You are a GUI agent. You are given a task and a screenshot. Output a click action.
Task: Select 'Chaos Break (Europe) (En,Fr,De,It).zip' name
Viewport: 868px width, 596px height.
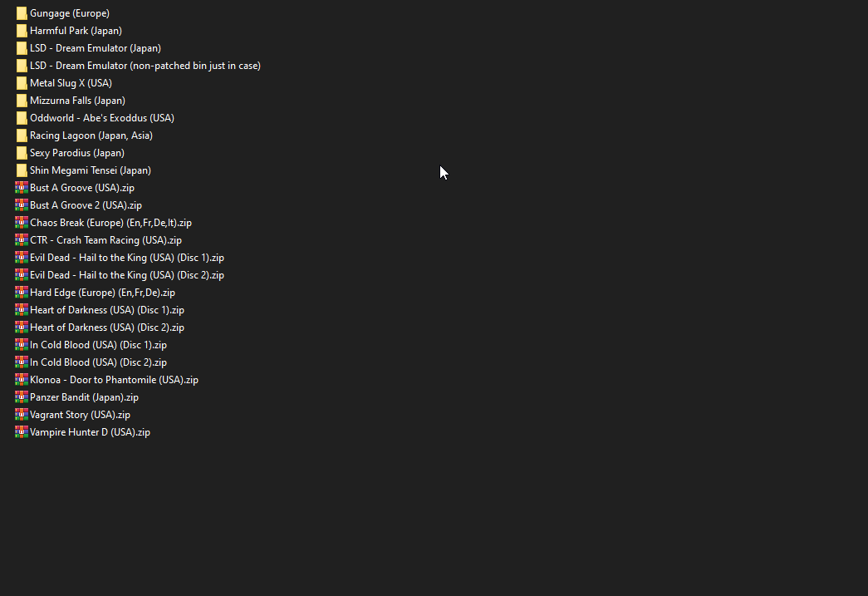click(110, 223)
